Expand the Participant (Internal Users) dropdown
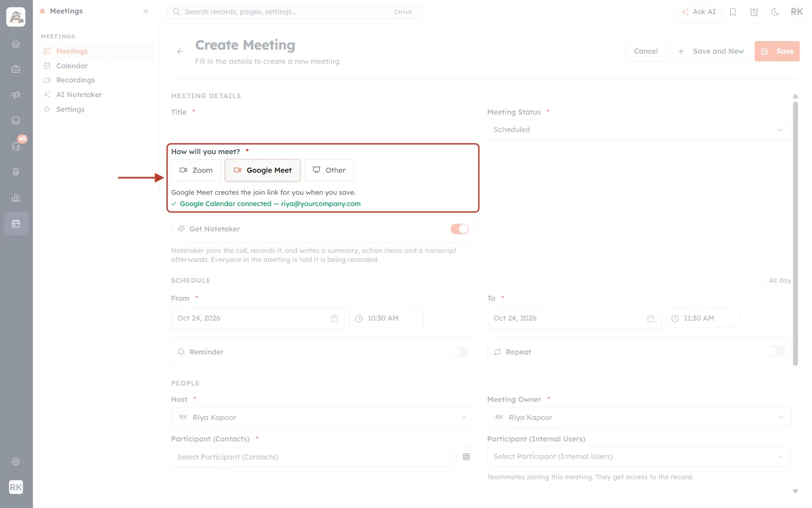 point(639,457)
